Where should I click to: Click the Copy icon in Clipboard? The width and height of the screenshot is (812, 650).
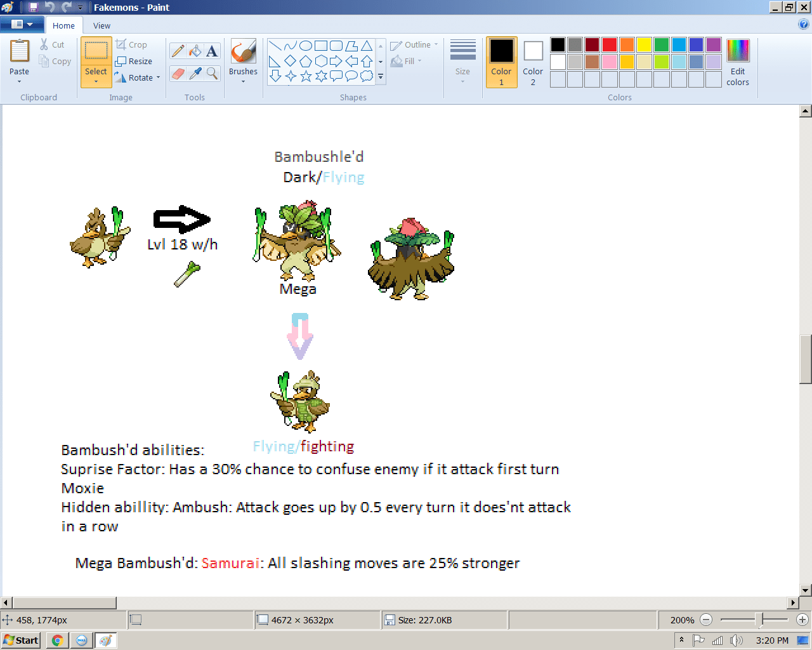tap(44, 61)
